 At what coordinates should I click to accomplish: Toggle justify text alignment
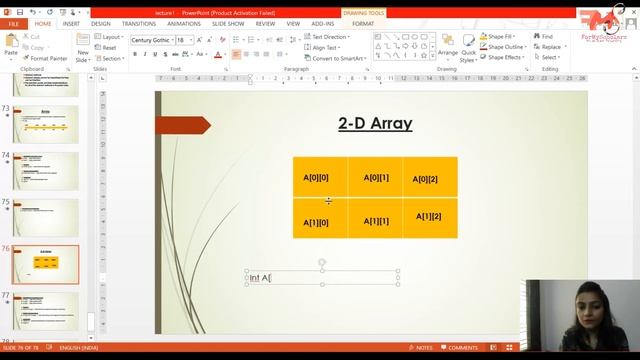click(267, 54)
